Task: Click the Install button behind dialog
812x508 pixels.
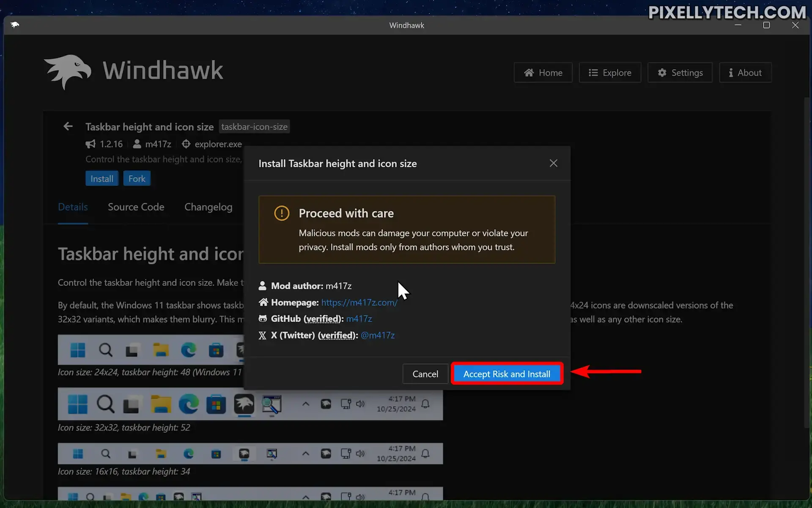Action: coord(102,179)
